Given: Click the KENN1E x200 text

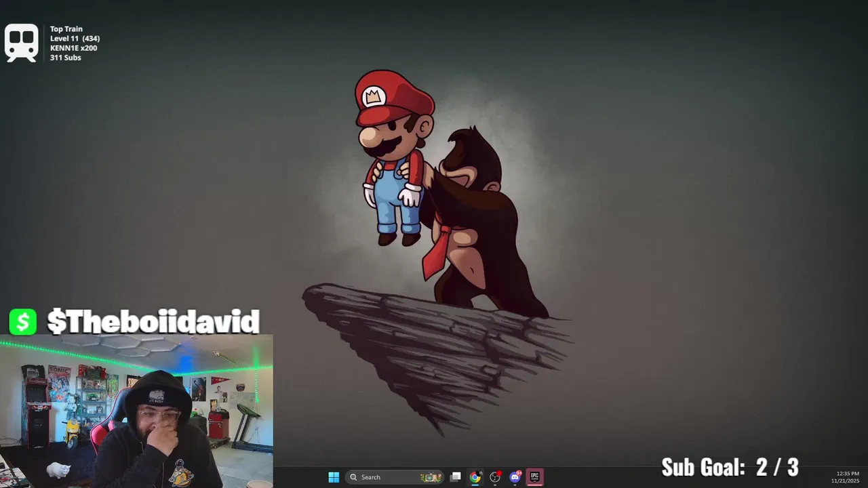Looking at the screenshot, I should 73,48.
